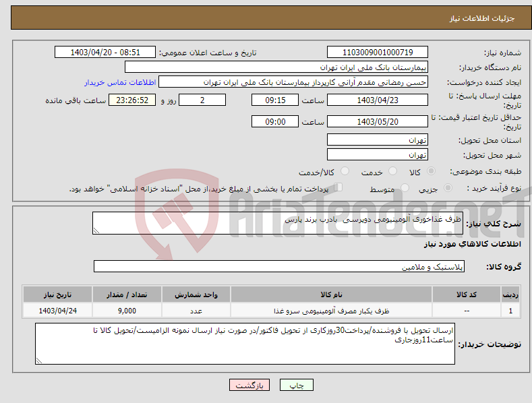Select the خدمت radio button
Screen dimensions: 532x403
tap(392, 171)
